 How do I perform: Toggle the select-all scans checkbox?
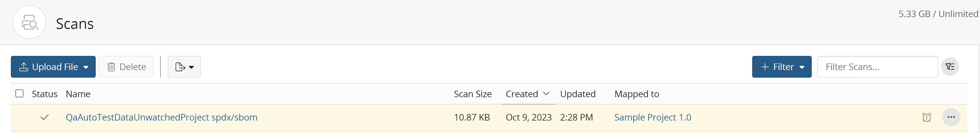click(x=19, y=93)
